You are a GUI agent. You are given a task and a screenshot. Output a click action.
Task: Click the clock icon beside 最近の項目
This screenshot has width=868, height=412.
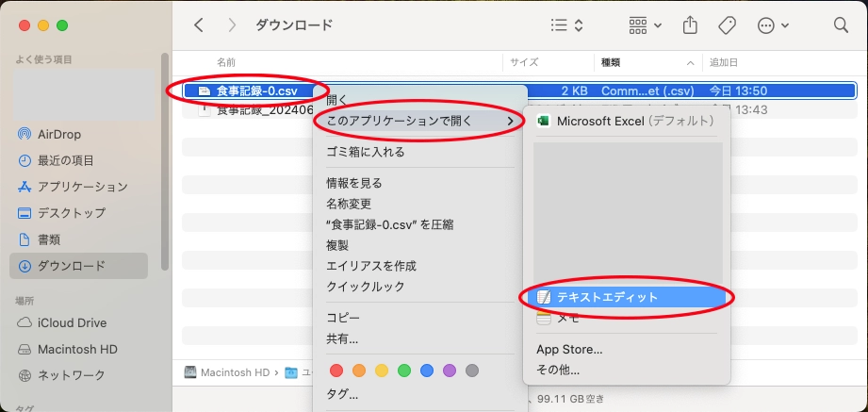[x=25, y=160]
